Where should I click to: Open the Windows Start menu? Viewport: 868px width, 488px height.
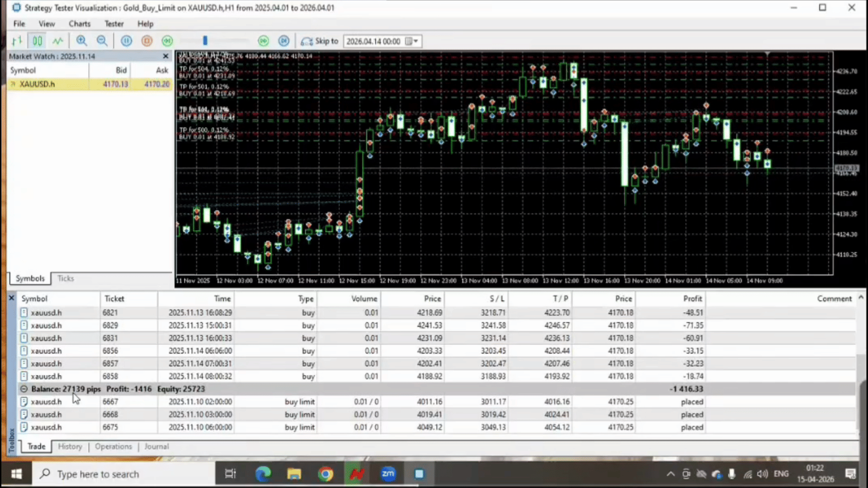tap(16, 474)
